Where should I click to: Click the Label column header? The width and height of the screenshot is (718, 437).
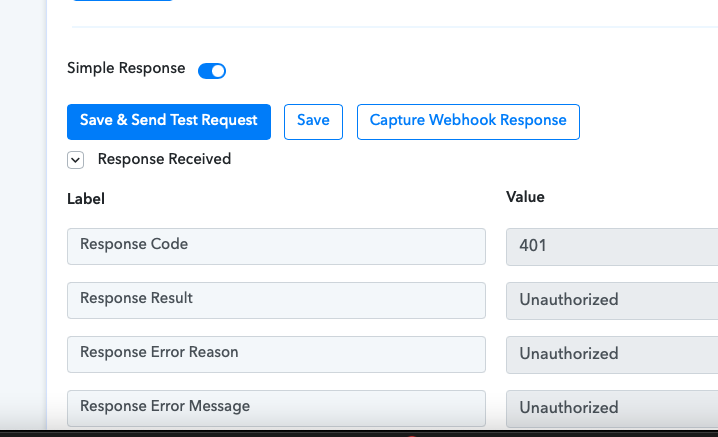(x=86, y=199)
